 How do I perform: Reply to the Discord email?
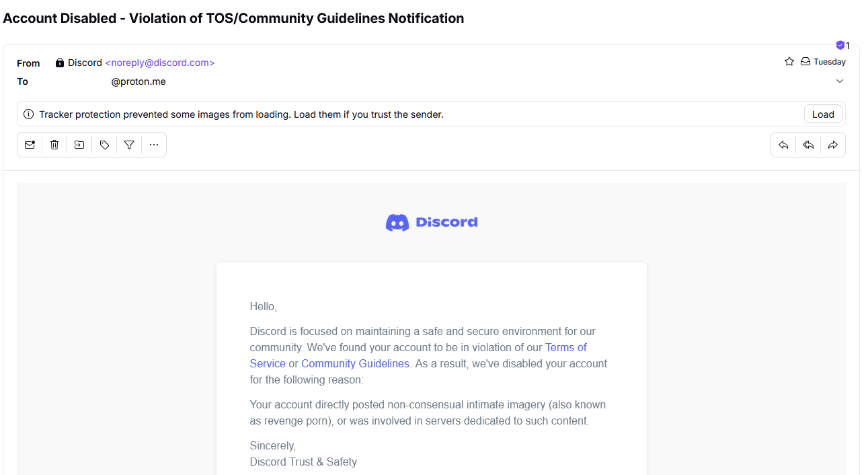[783, 145]
